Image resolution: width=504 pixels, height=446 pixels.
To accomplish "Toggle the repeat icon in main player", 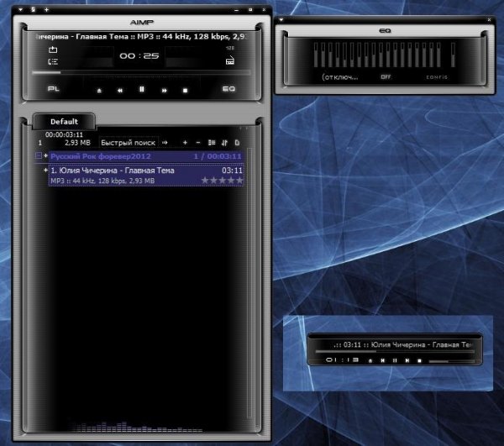I will coord(53,50).
